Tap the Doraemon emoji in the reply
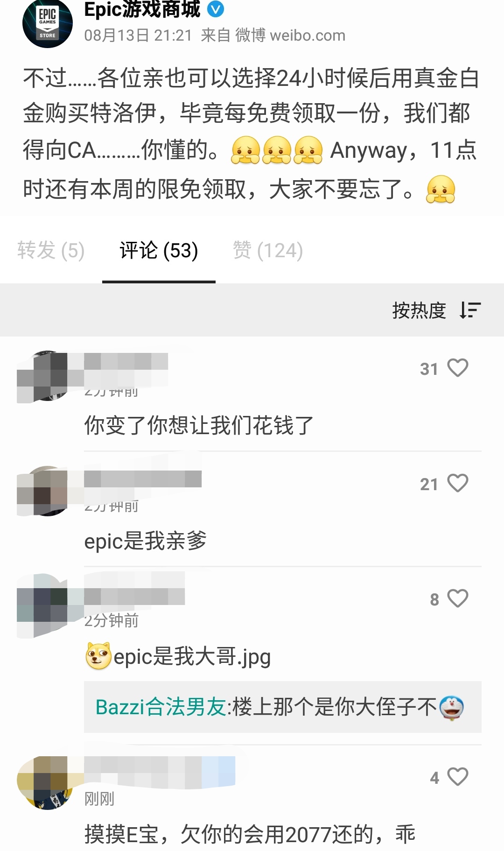Viewport: 504px width, 851px height. point(451,707)
